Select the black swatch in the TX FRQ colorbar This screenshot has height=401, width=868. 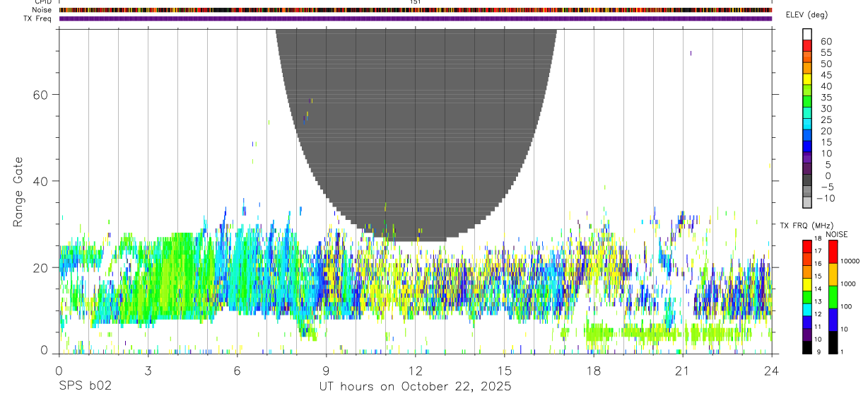pyautogui.click(x=807, y=348)
